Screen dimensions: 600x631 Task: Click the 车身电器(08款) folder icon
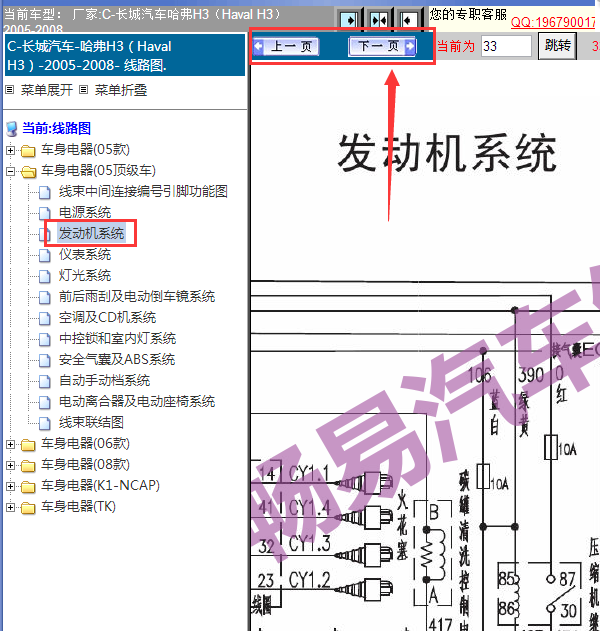(28, 466)
